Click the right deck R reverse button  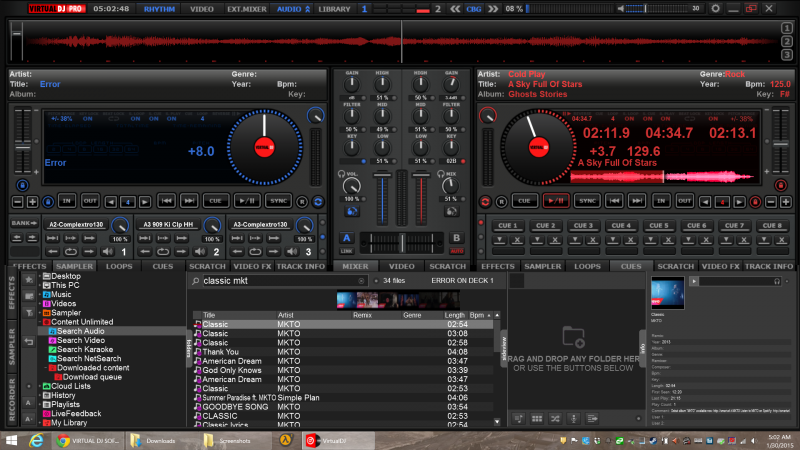click(x=501, y=202)
